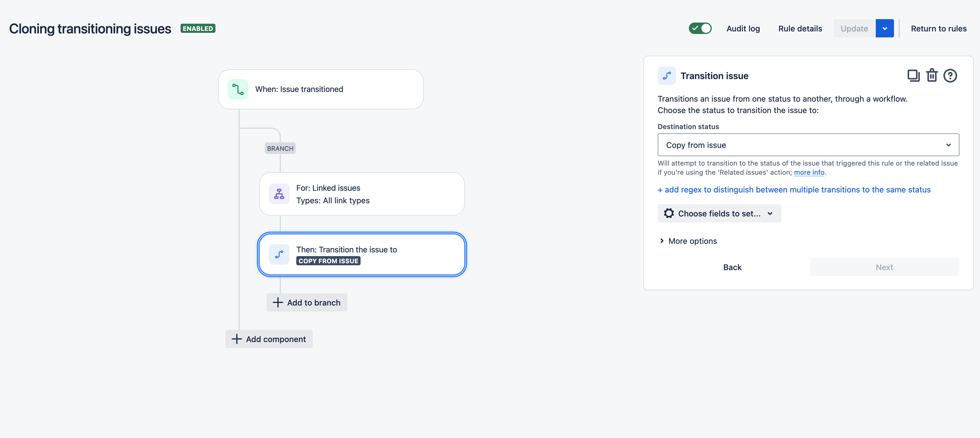Click the Transition issue panel header icon
Screen dimensions: 980x438
(x=667, y=76)
